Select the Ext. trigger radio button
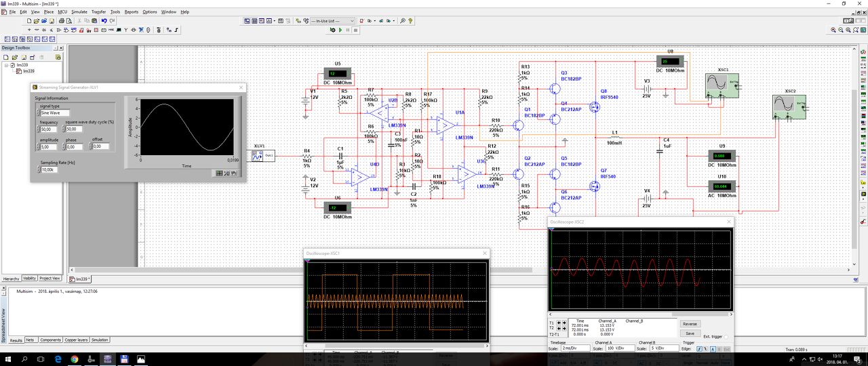 click(x=726, y=337)
